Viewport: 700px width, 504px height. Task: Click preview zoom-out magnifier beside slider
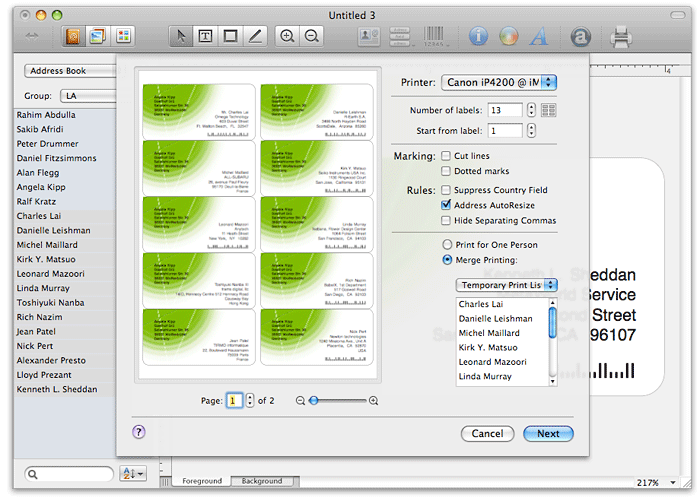pos(300,401)
